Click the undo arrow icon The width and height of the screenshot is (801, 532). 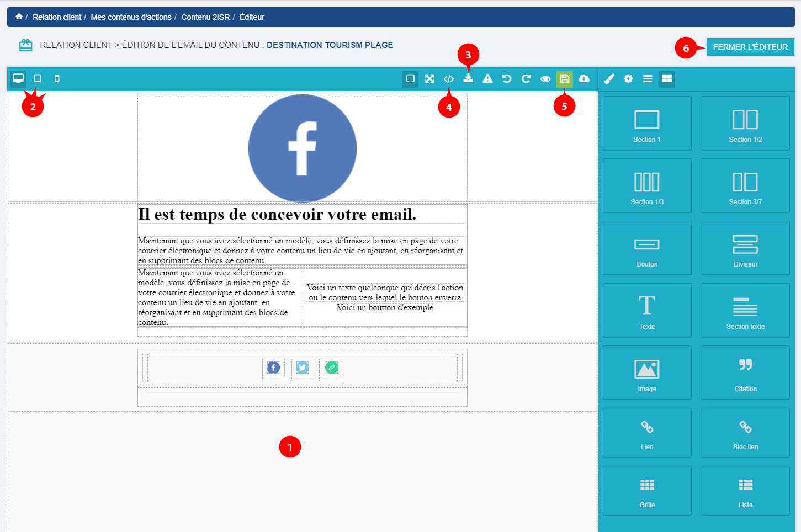[507, 79]
